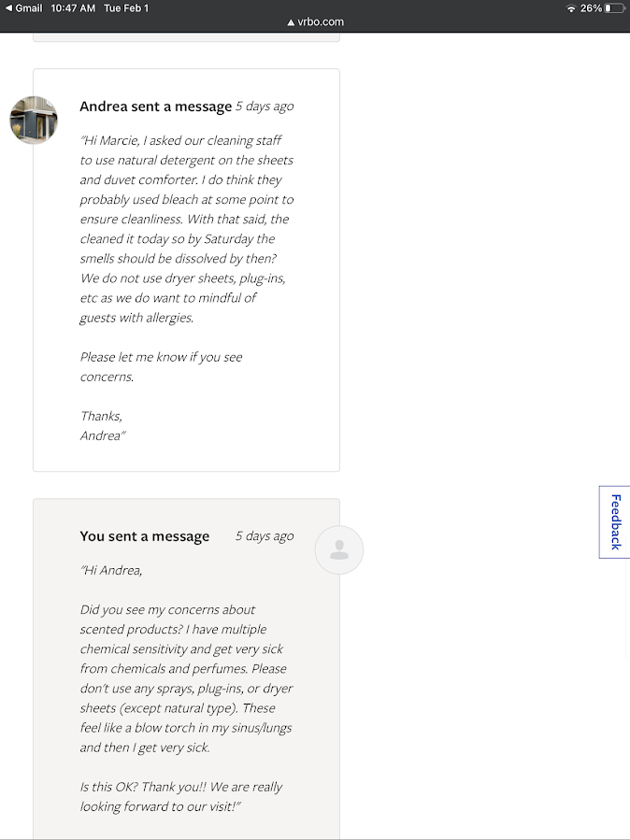Open Andrea's profile picture

(34, 121)
